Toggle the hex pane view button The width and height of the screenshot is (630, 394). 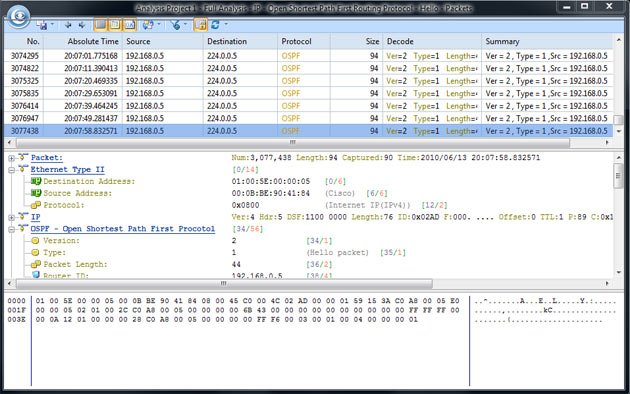[x=129, y=25]
